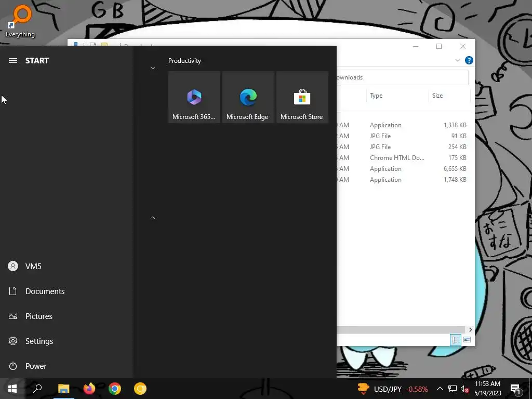Open taskbar search magnifier
532x399 pixels.
coord(37,389)
